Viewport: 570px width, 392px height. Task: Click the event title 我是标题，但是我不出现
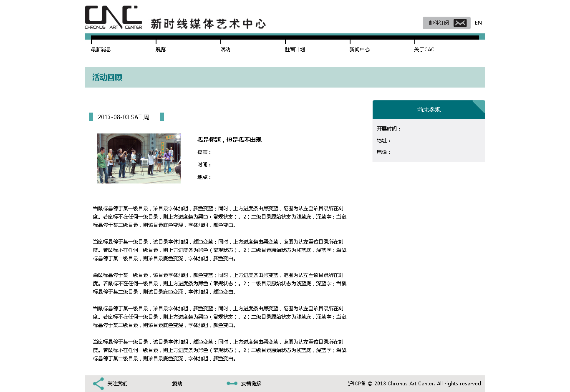point(230,140)
